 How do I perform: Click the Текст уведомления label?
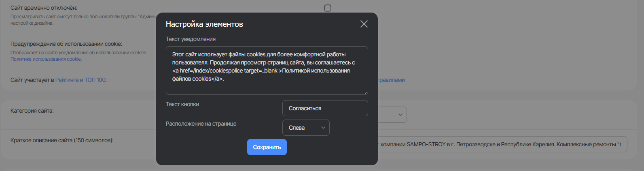point(191,39)
